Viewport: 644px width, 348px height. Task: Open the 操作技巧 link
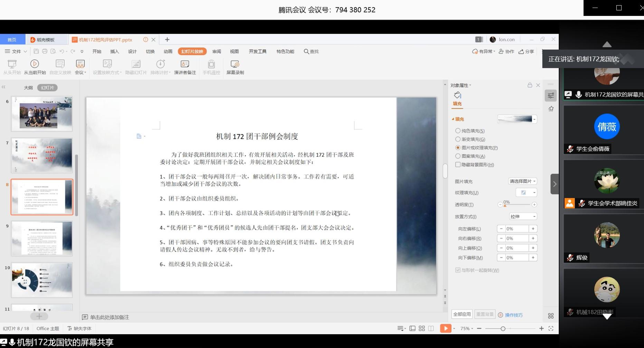tap(514, 315)
